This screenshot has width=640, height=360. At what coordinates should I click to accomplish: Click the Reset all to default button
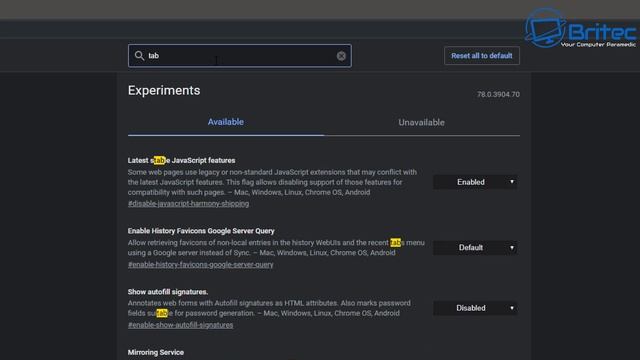482,56
